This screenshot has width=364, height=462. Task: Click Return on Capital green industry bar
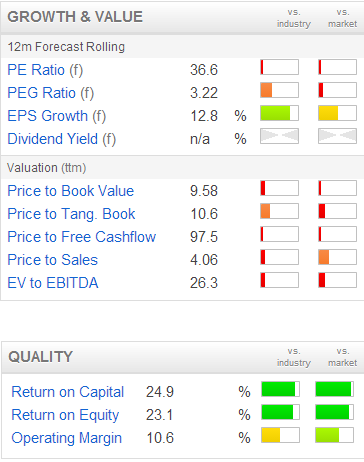(280, 389)
